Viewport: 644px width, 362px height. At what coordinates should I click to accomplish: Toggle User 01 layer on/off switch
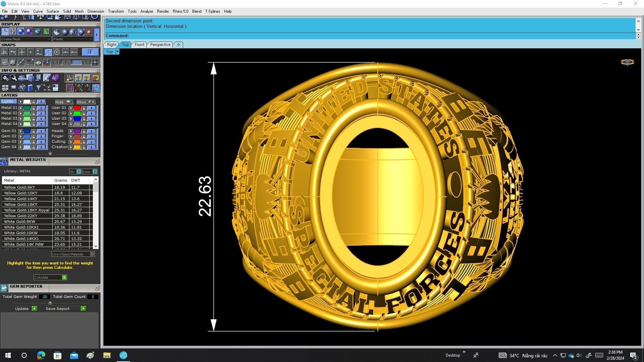[91, 108]
